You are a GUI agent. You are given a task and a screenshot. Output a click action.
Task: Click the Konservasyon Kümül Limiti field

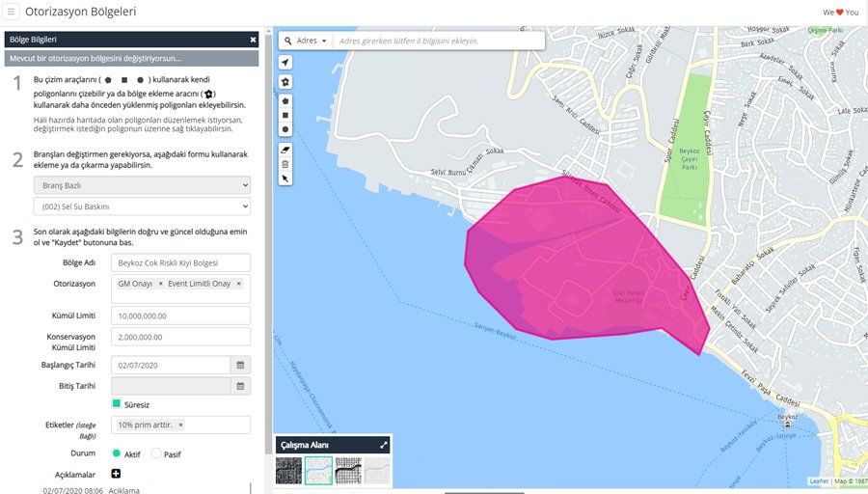coord(180,337)
